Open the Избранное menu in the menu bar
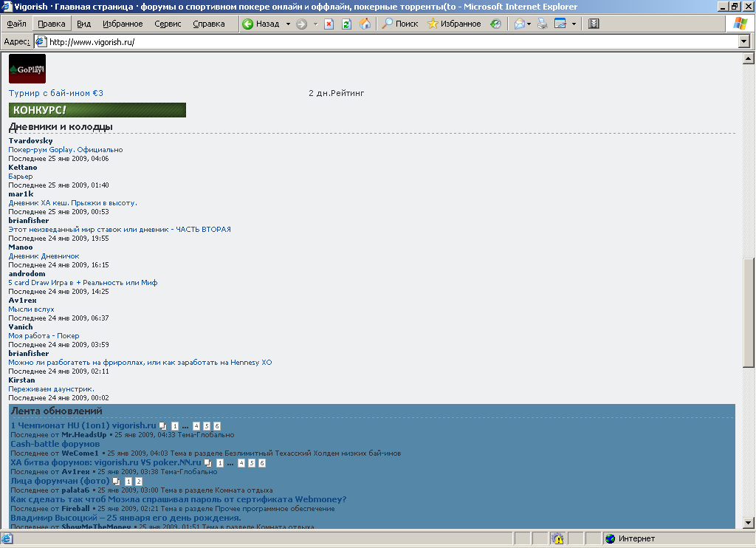756x548 pixels. point(123,24)
